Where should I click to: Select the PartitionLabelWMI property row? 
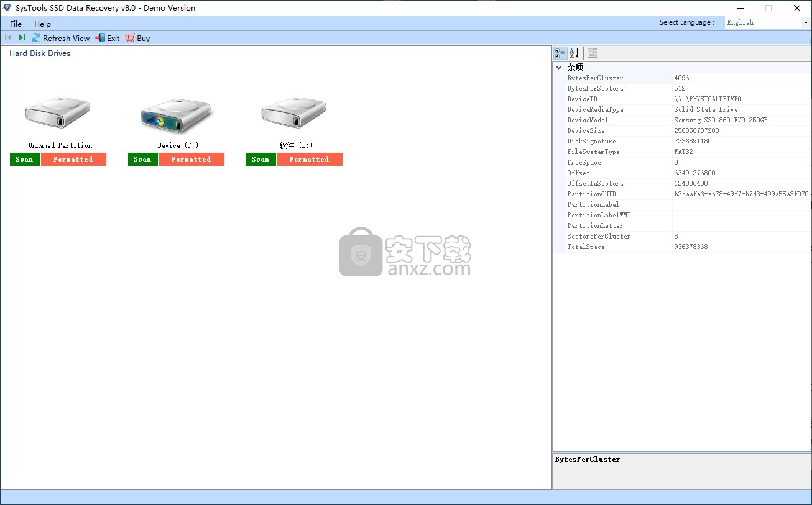point(682,216)
